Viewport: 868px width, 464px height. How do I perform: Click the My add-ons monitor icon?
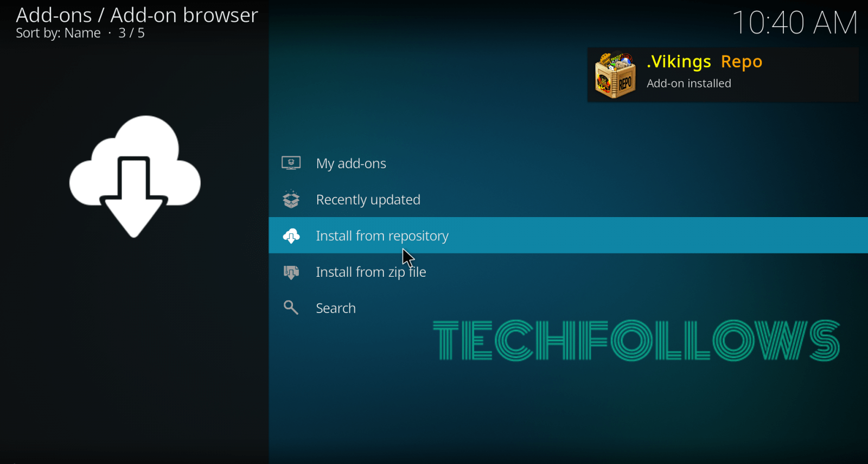pos(291,163)
